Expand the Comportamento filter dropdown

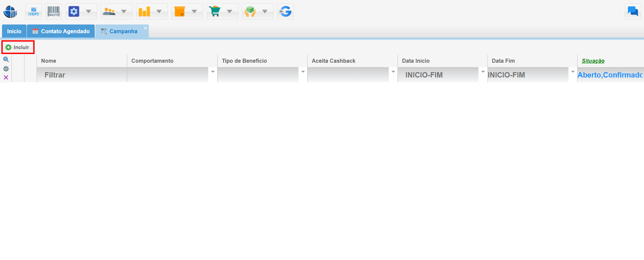point(213,72)
